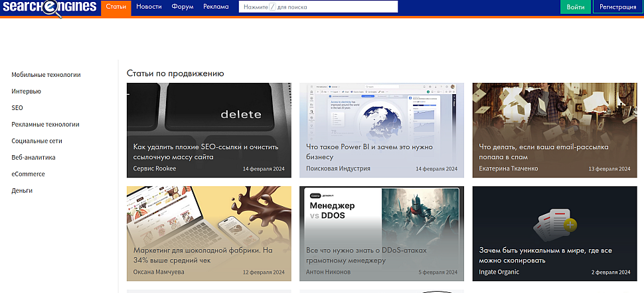Viewport: 644px width, 293px height.
Task: Click the date 12 февраля 2024
Action: (x=264, y=272)
